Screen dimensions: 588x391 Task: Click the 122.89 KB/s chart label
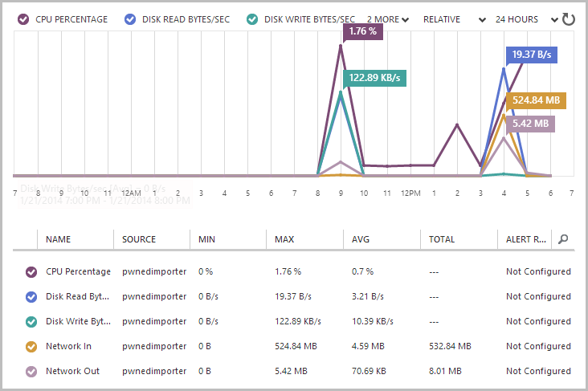[374, 78]
